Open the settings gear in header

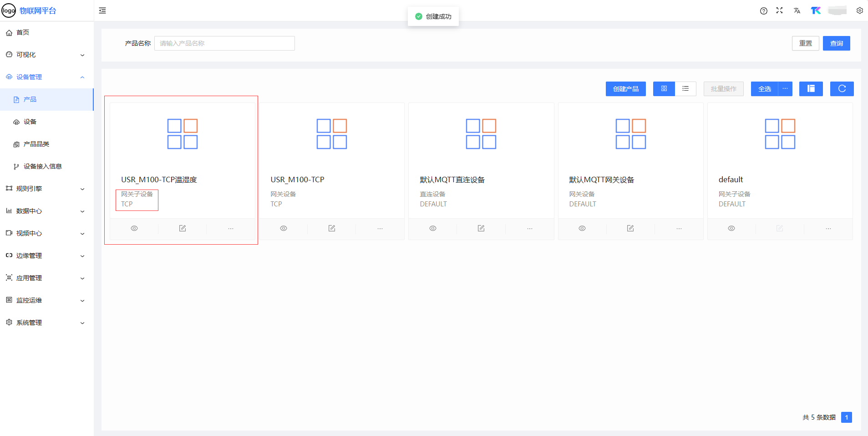click(859, 10)
